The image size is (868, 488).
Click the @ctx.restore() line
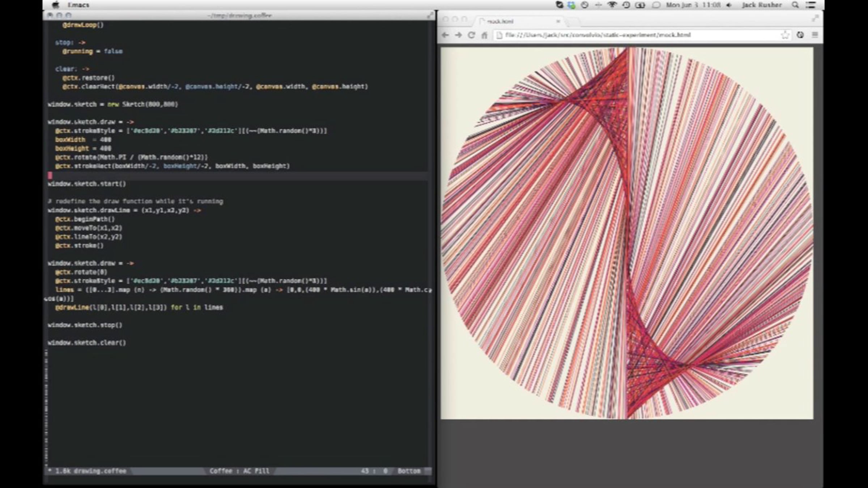click(x=88, y=78)
